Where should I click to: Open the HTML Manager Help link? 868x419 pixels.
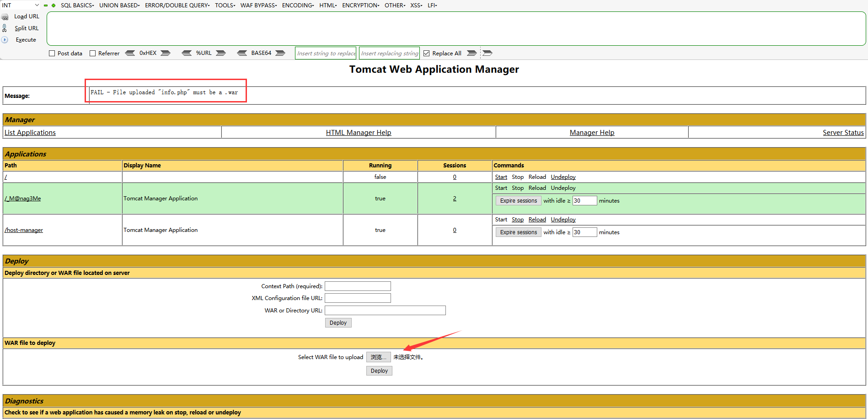(x=359, y=133)
